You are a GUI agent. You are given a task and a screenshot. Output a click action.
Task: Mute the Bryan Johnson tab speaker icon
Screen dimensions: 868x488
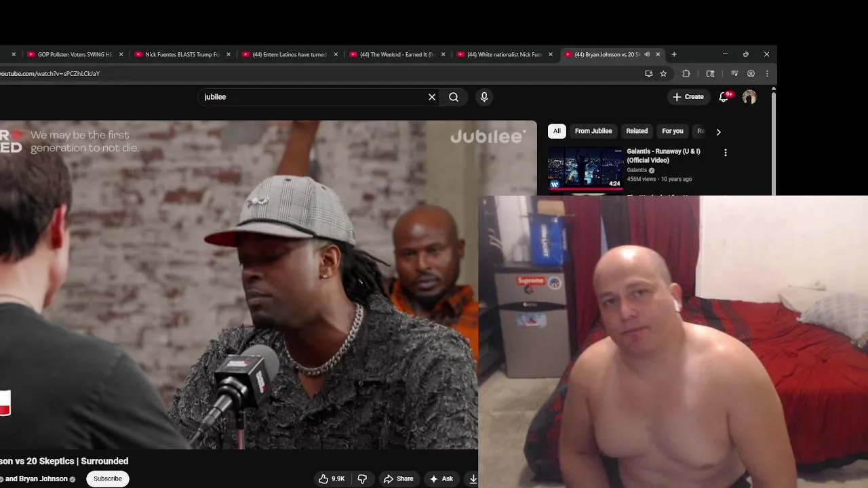[x=647, y=54]
